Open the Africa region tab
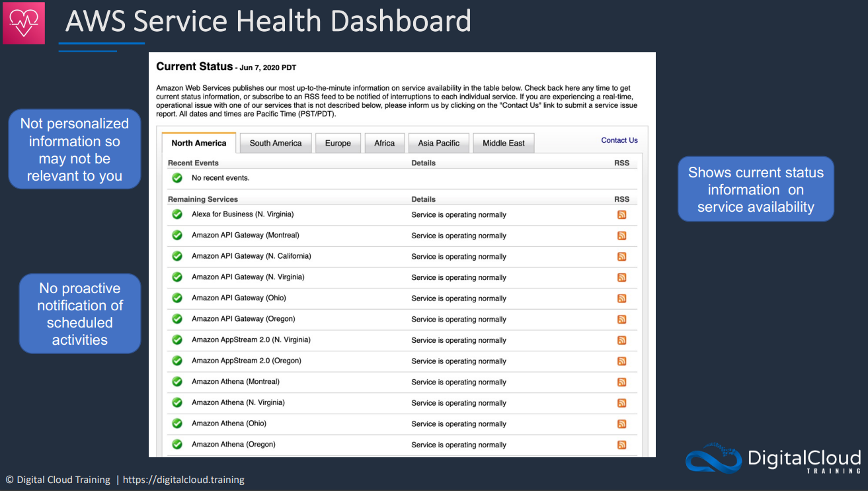 384,143
